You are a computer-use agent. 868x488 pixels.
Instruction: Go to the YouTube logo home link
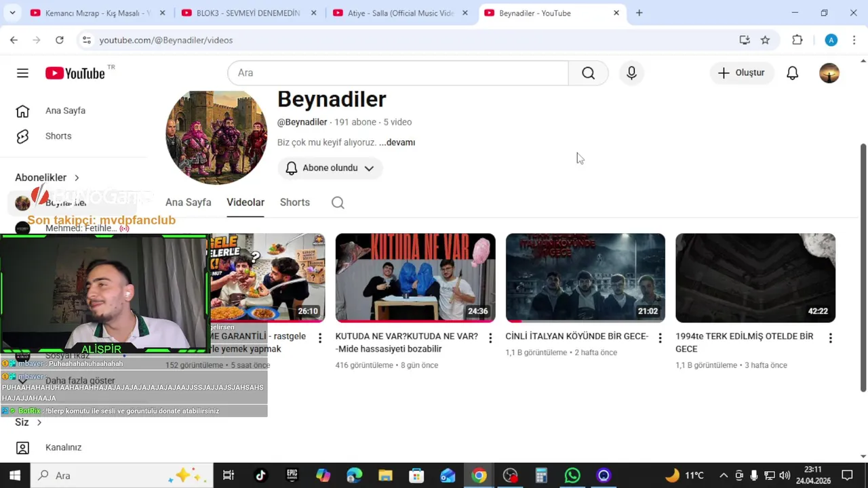pyautogui.click(x=75, y=73)
